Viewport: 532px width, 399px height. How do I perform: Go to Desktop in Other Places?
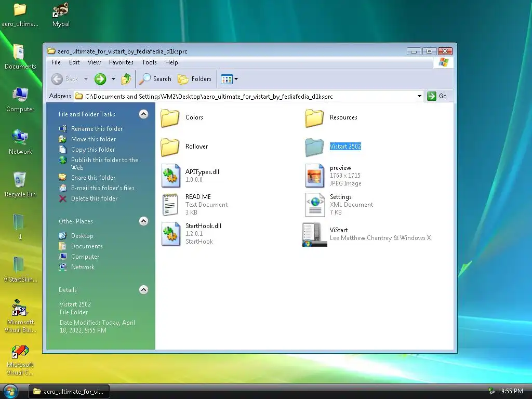click(76, 236)
